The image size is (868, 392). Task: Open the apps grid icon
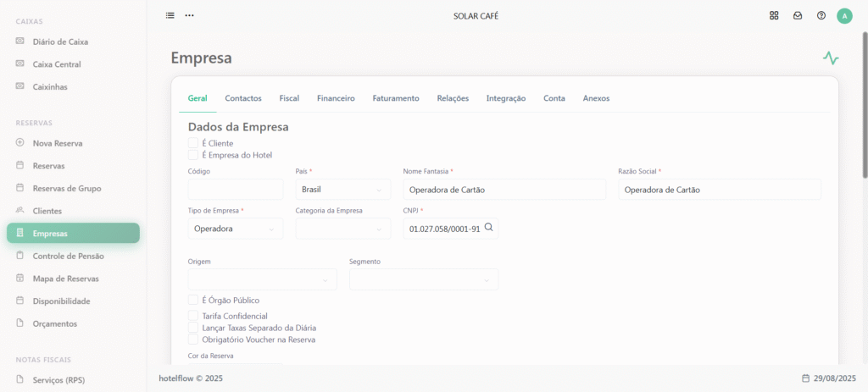pos(774,15)
